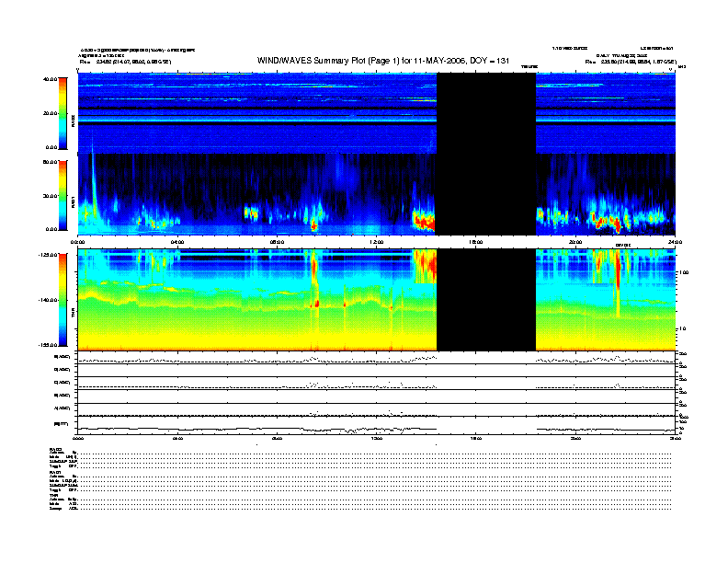
Task: Click the 60.00 label on RAD1 scale
Action: 50,162
